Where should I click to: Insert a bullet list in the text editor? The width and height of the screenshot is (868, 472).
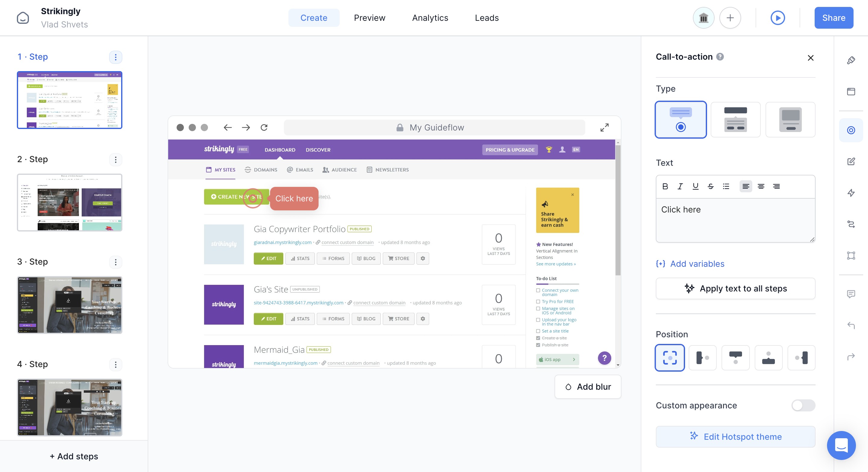coord(726,186)
